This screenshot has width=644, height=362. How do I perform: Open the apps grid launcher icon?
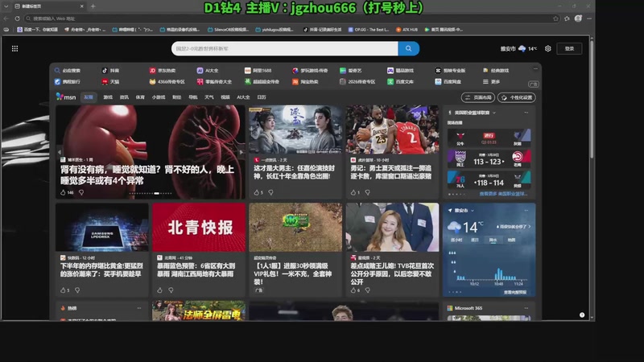(x=14, y=48)
